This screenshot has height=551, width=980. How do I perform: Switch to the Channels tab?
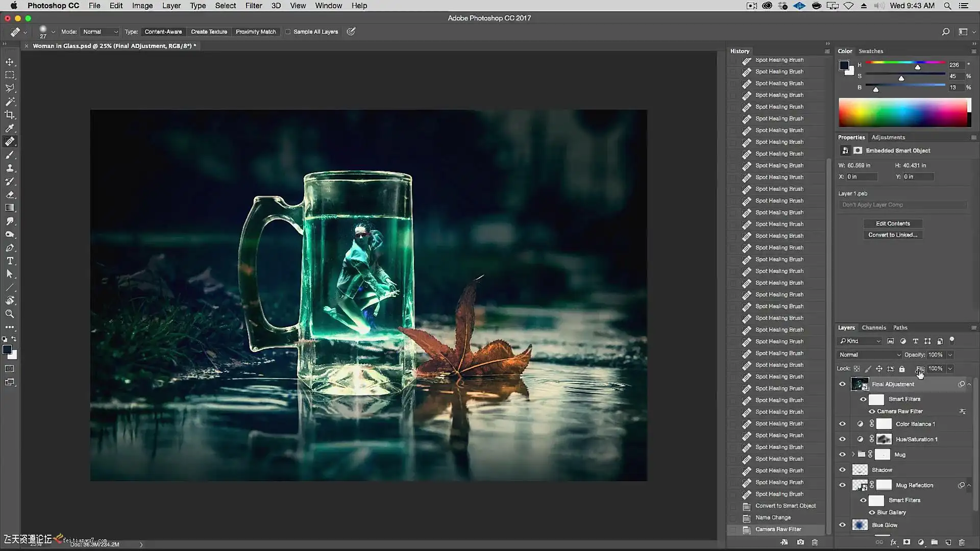(x=874, y=328)
